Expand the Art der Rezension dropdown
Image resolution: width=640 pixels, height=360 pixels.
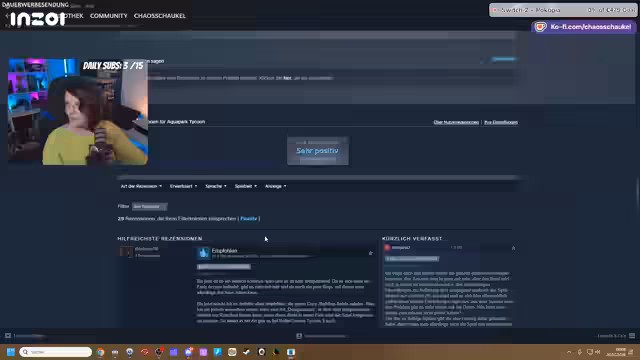point(141,186)
